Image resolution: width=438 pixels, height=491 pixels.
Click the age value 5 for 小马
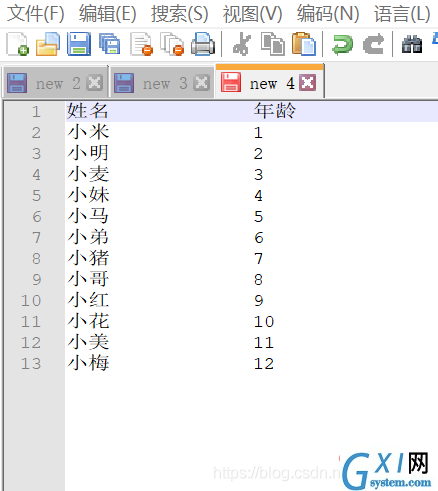(x=259, y=217)
